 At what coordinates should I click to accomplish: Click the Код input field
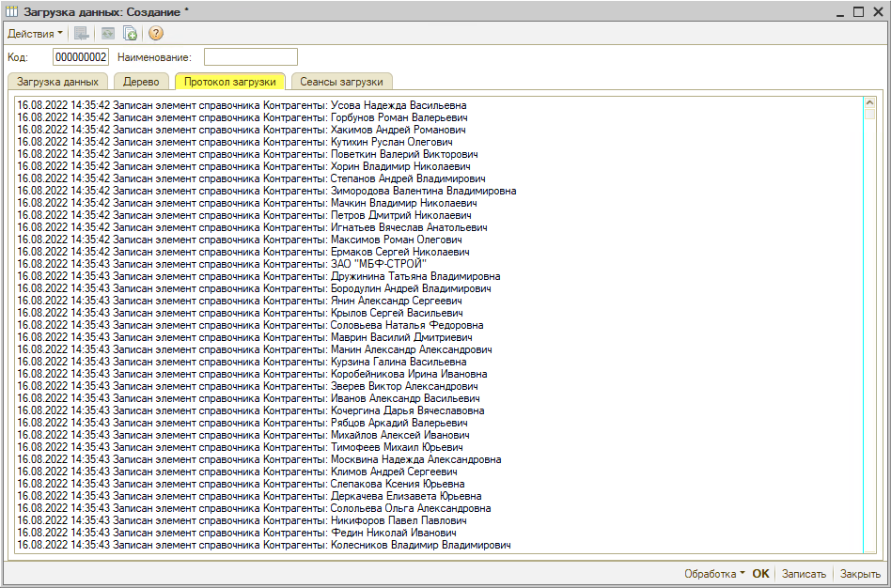(x=80, y=57)
